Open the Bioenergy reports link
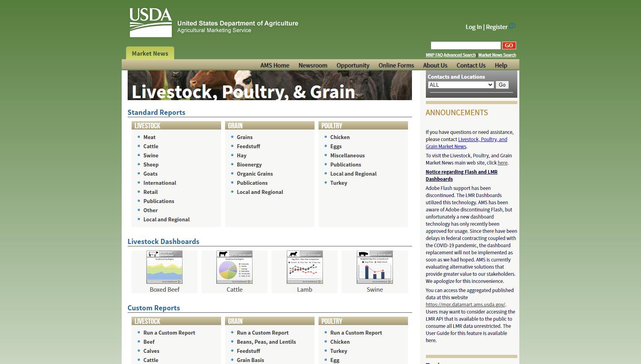Viewport: 641px width, 364px height. pyautogui.click(x=249, y=165)
